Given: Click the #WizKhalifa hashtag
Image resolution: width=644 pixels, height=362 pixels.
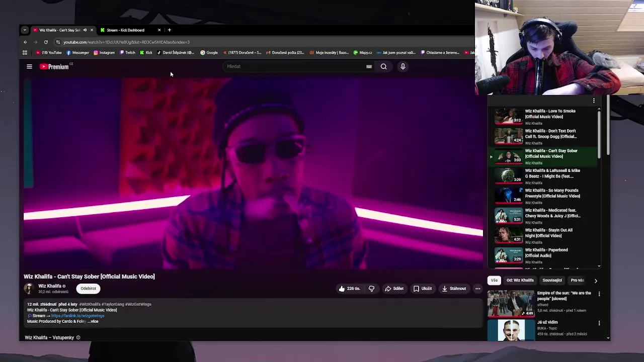Looking at the screenshot, I should coord(90,304).
